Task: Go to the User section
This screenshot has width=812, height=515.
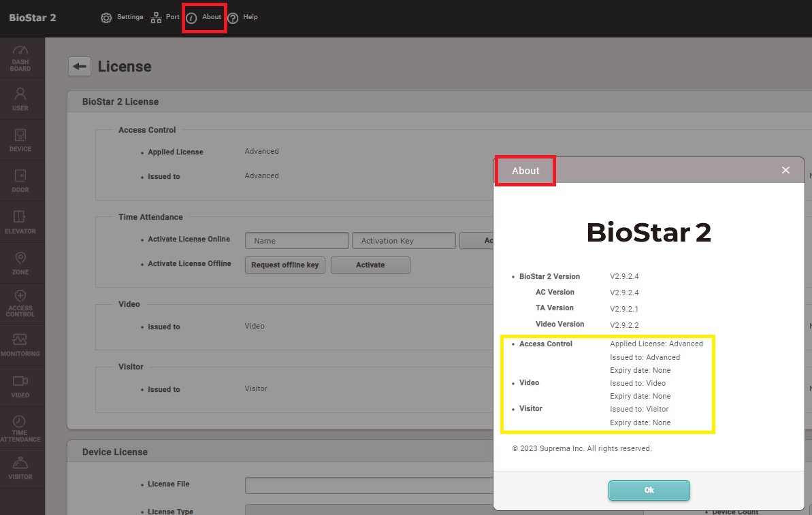Action: click(20, 99)
